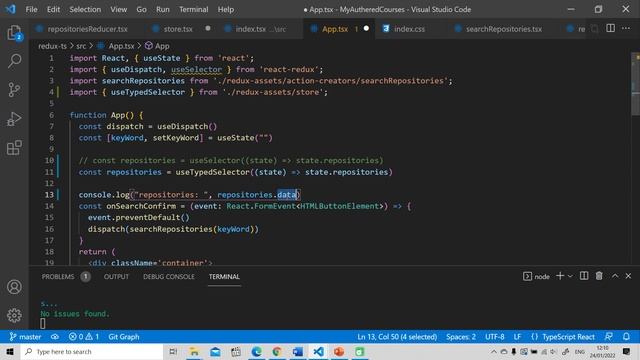Open the Help menu
Screen dimensions: 640x360
coord(226,9)
